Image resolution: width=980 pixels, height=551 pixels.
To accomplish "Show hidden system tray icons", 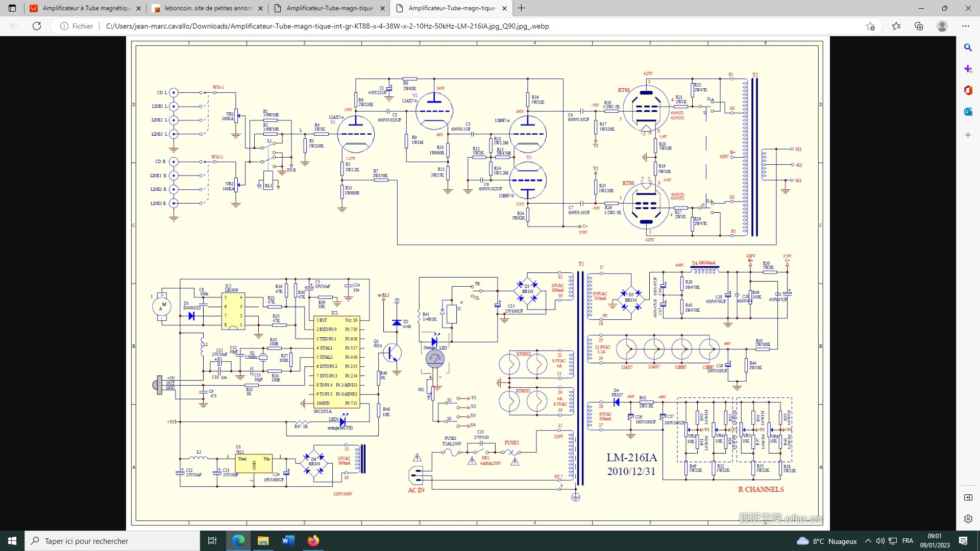I will [x=868, y=541].
